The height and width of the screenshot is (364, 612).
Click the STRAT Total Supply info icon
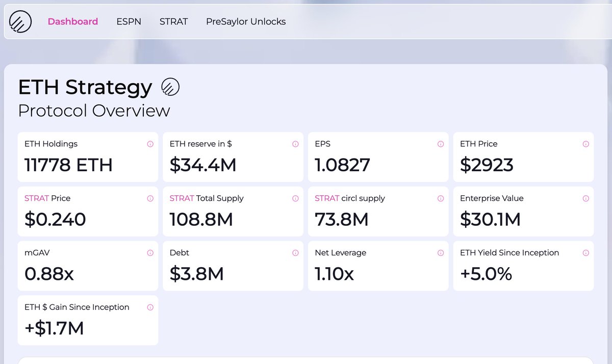pos(295,198)
